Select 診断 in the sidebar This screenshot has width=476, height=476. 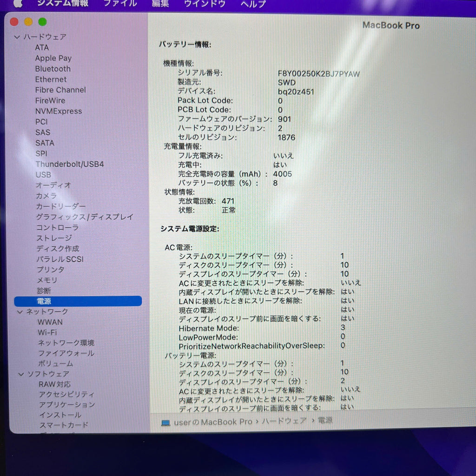[x=44, y=291]
